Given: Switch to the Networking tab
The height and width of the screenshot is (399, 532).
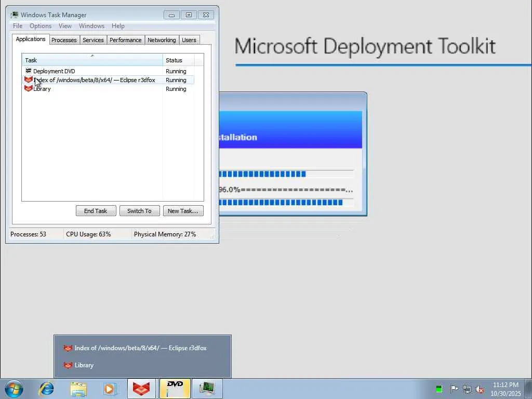Looking at the screenshot, I should (162, 40).
